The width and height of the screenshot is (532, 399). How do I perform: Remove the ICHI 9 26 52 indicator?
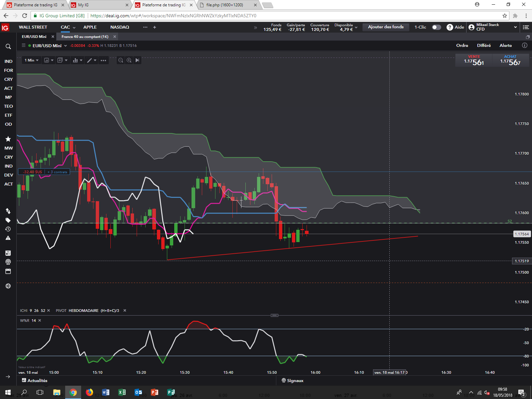[49, 311]
